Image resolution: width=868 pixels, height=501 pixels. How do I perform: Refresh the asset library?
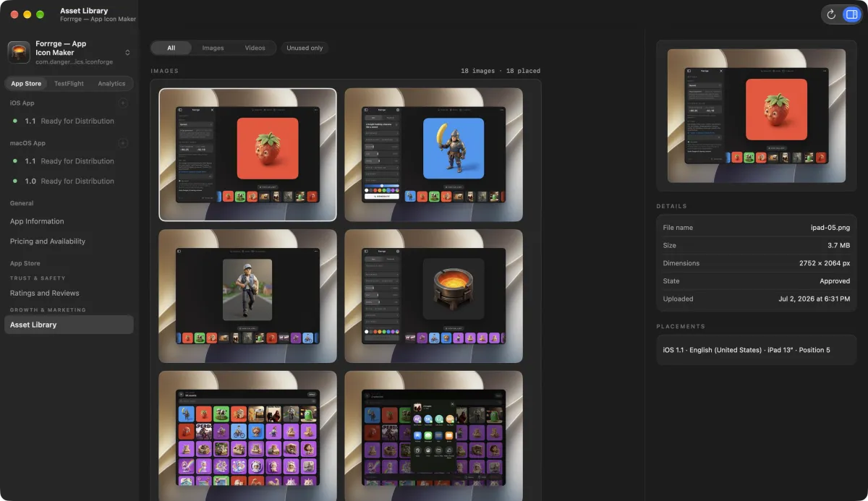[x=831, y=14]
